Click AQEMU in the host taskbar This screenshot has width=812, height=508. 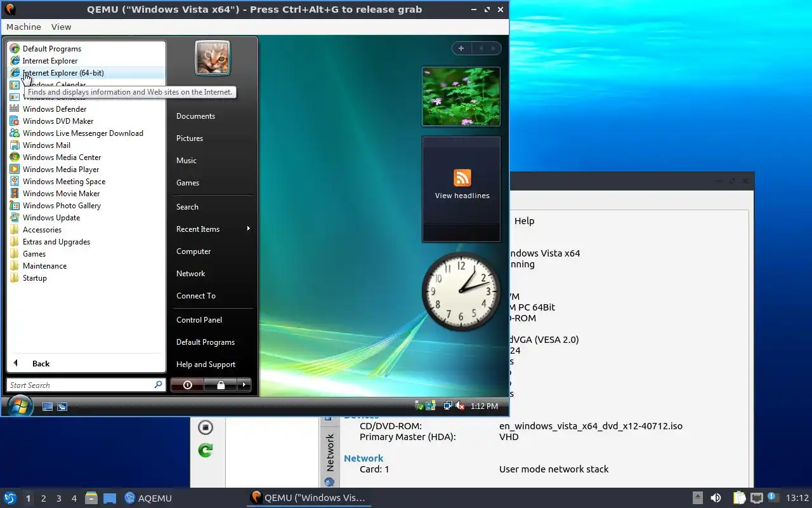[x=148, y=498]
